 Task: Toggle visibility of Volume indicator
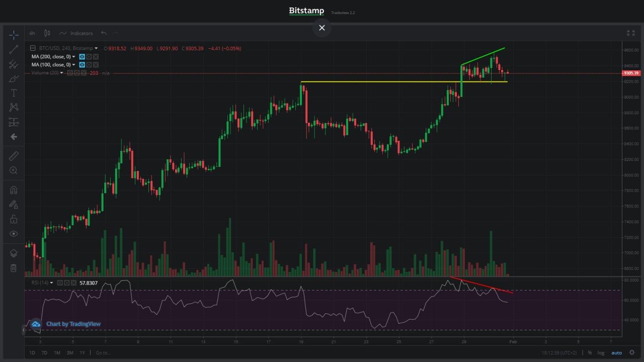[70, 73]
